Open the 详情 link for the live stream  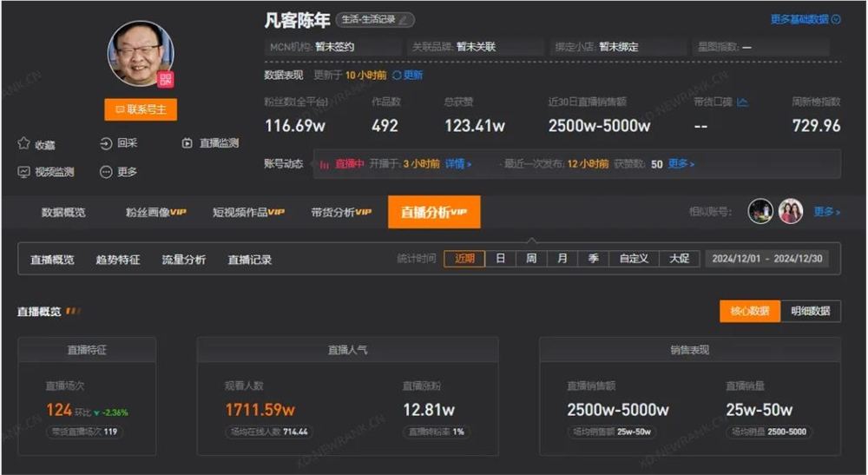point(458,164)
